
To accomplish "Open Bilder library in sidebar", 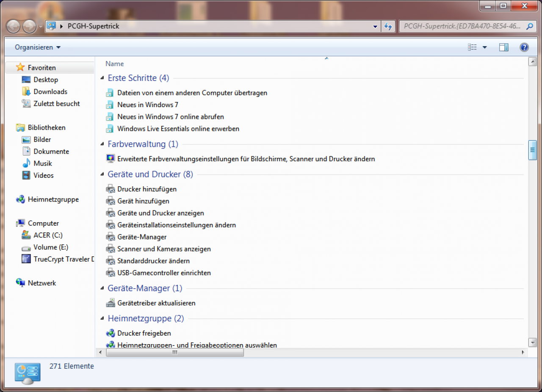I will click(x=42, y=139).
